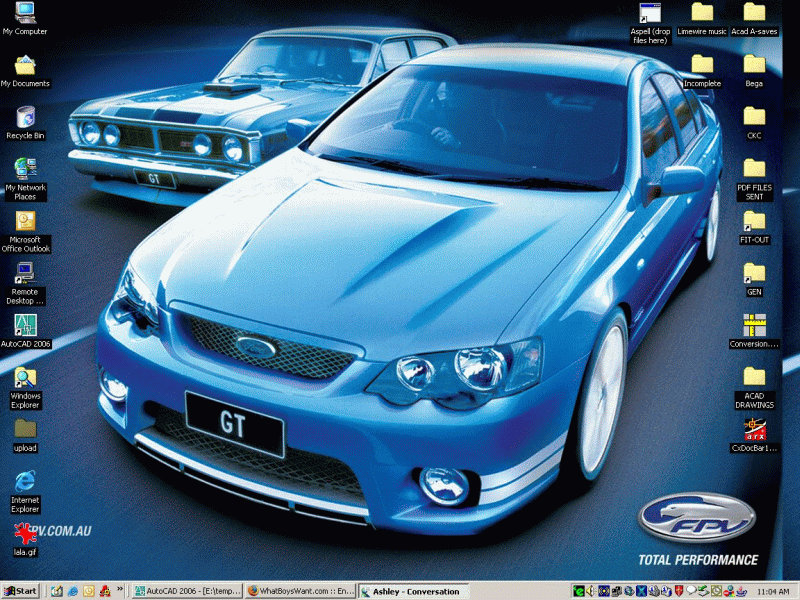Click the Java coffee cup tray icon
800x600 pixels.
coord(742,591)
